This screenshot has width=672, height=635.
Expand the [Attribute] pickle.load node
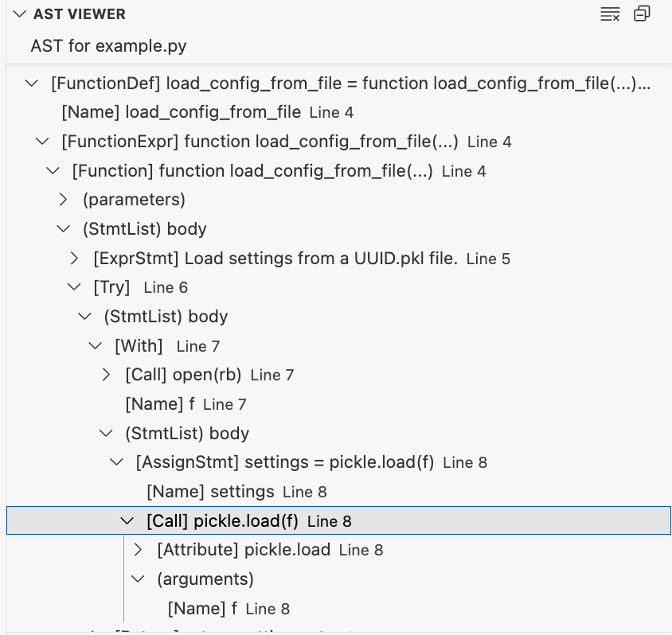pyautogui.click(x=138, y=549)
